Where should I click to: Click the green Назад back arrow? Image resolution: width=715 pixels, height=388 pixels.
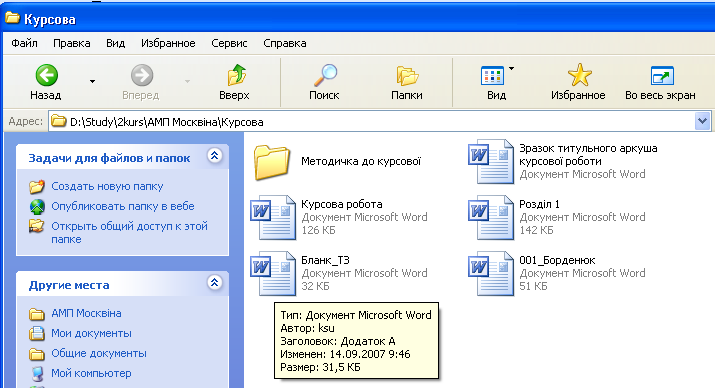(x=47, y=75)
